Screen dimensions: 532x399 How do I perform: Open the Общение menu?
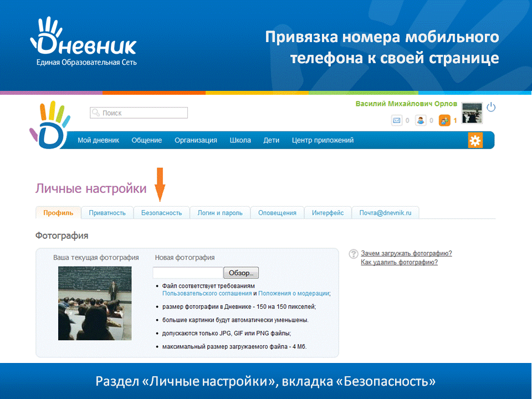(146, 140)
